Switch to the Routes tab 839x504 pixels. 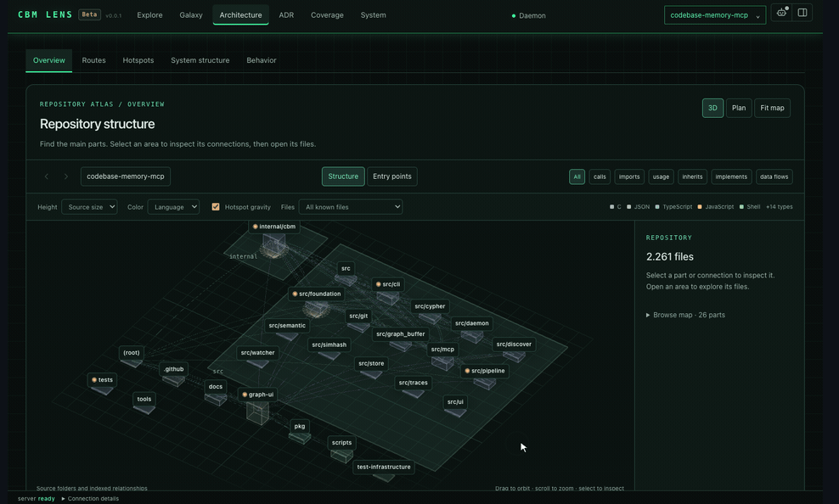pyautogui.click(x=93, y=60)
